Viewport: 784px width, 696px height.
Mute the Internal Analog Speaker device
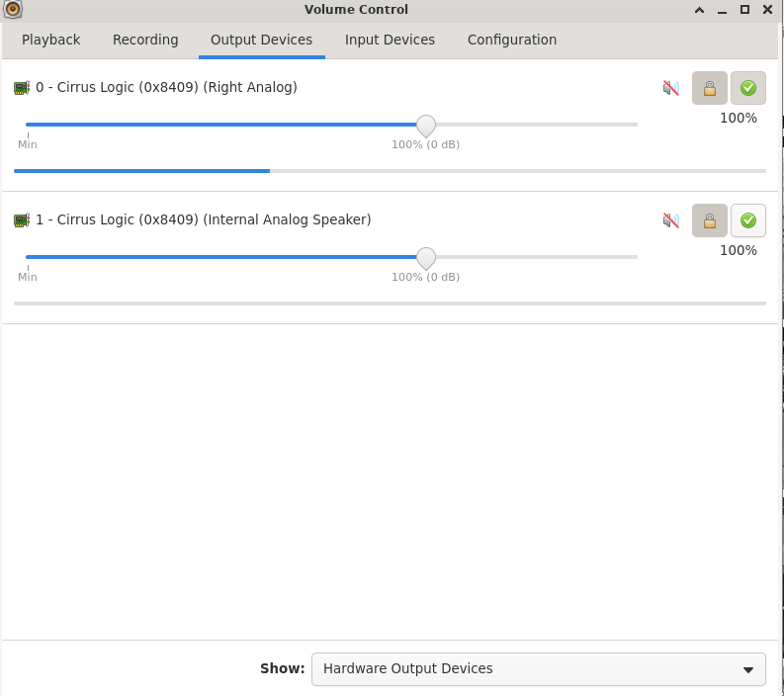[671, 220]
